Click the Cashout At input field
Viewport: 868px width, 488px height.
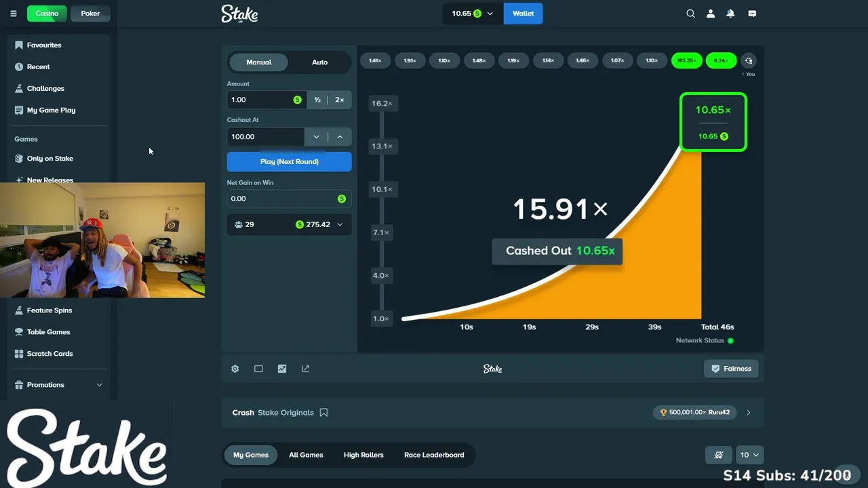[x=265, y=137]
